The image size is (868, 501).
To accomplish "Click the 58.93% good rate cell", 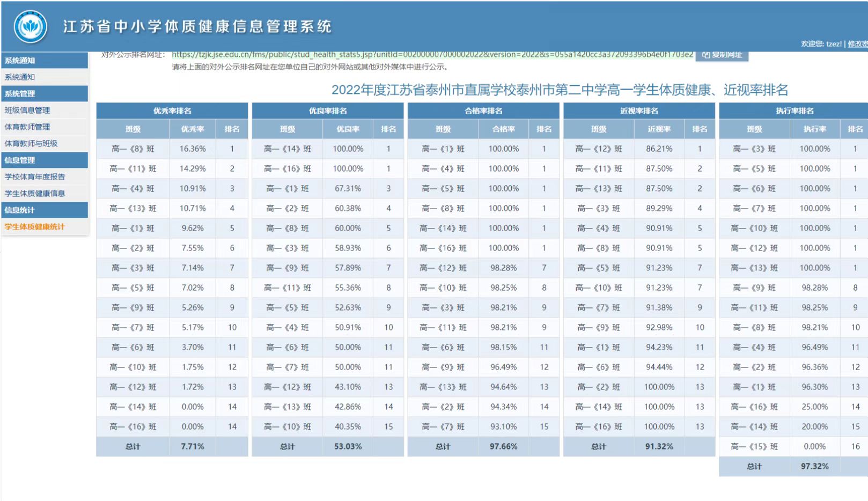I will [x=348, y=248].
